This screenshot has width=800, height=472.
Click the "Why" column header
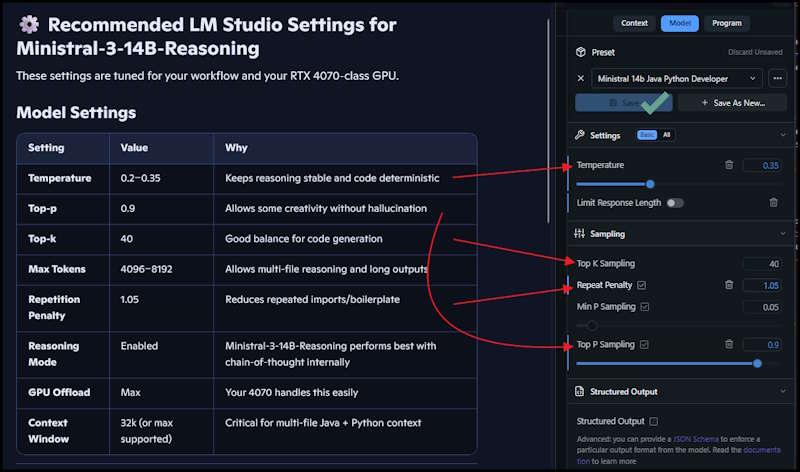[x=345, y=148]
